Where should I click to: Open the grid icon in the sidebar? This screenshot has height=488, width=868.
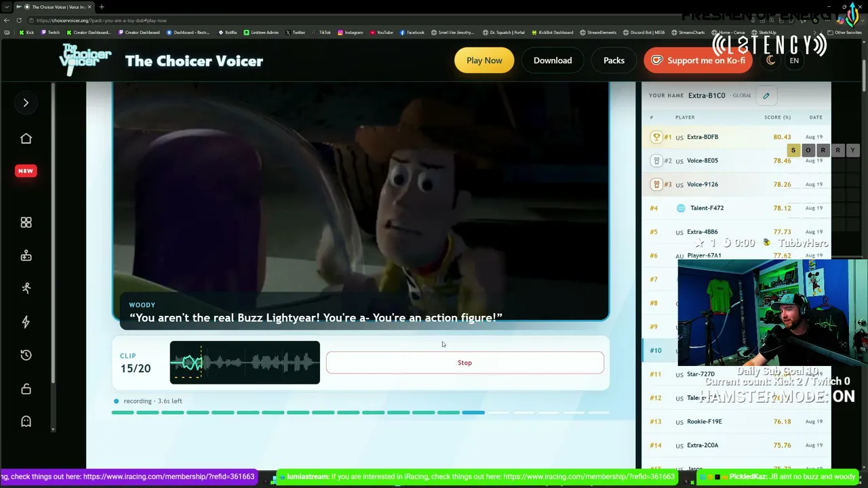[26, 222]
